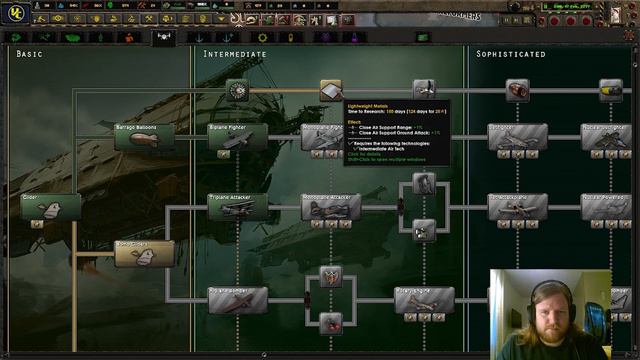Select the yellow nuclear engine technology icon
Viewport: 640px width, 360px height.
tap(611, 91)
